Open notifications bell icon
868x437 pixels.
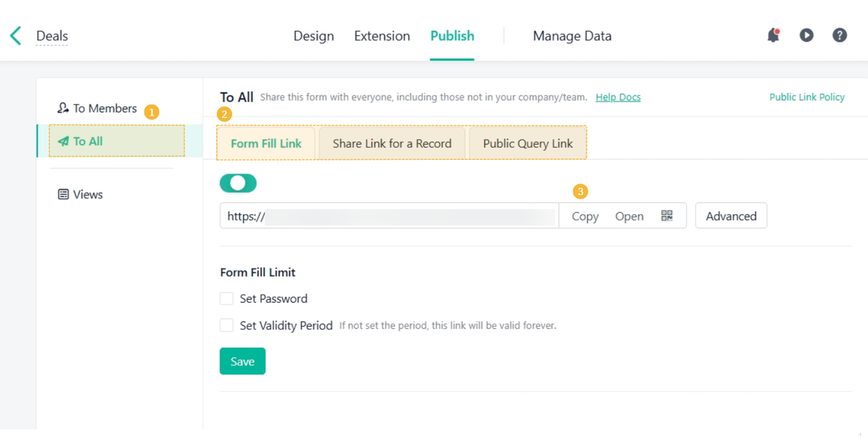(x=773, y=35)
